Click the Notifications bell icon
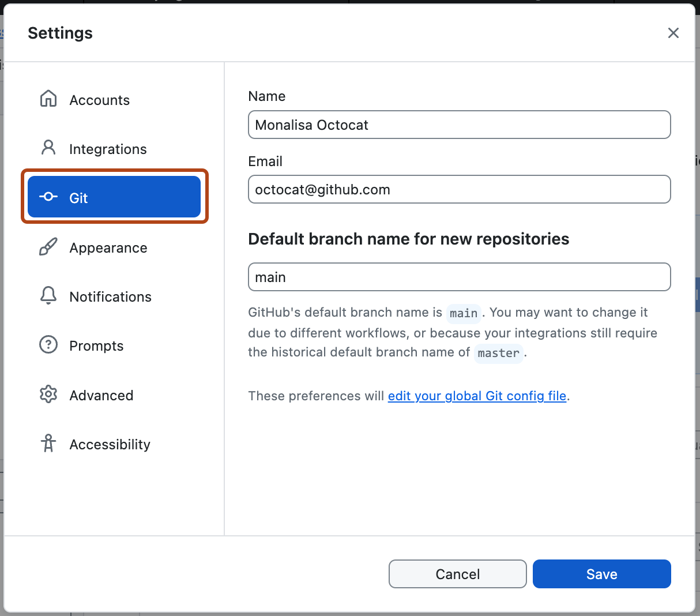 pos(48,296)
